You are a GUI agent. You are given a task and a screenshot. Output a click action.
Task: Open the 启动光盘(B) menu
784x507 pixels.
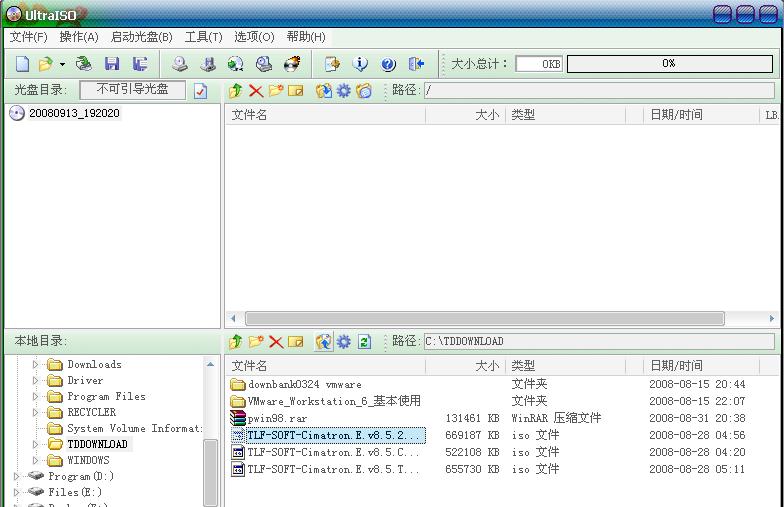[142, 37]
